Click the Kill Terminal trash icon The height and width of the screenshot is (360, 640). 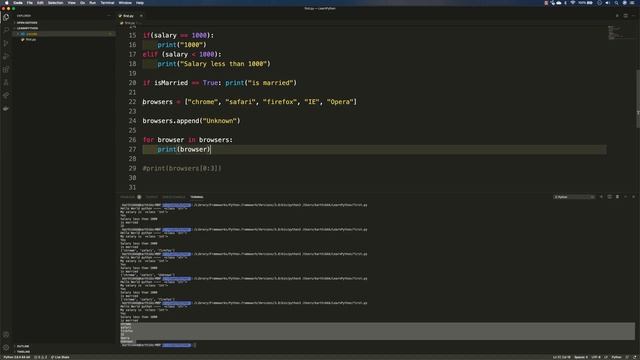[618, 197]
